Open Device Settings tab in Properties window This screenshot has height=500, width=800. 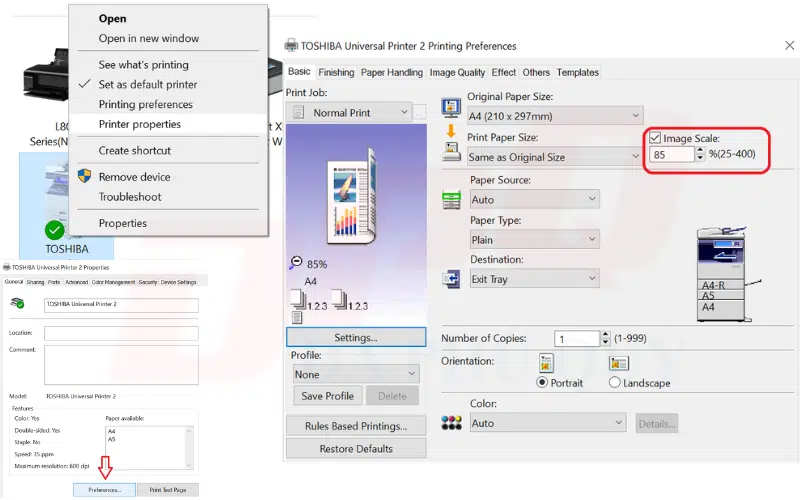pos(179,282)
